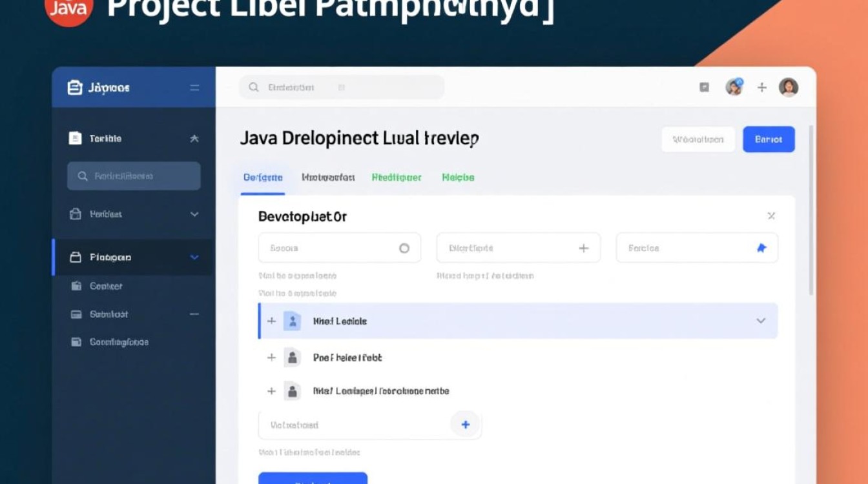Click the vertical scrollbar on right edge

tap(812, 213)
